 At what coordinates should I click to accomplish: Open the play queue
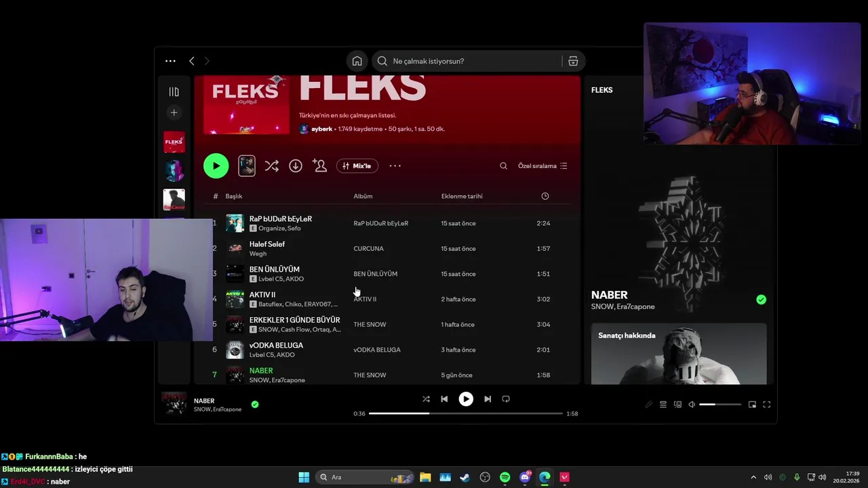click(663, 405)
